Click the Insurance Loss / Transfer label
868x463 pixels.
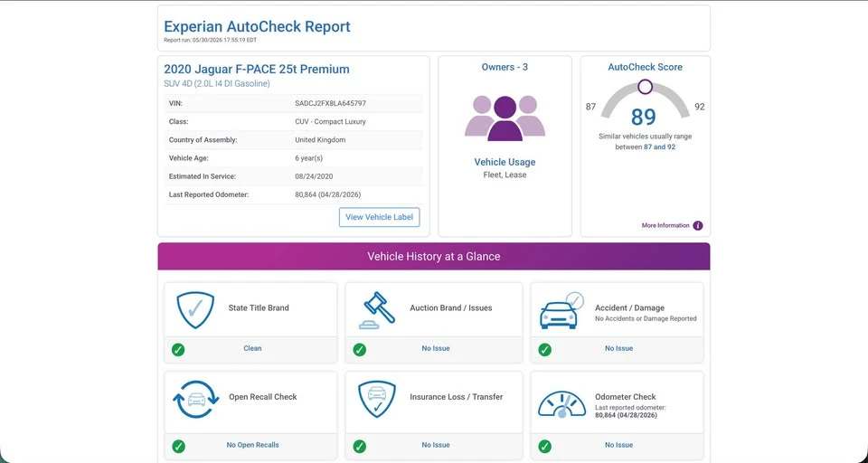pos(456,397)
